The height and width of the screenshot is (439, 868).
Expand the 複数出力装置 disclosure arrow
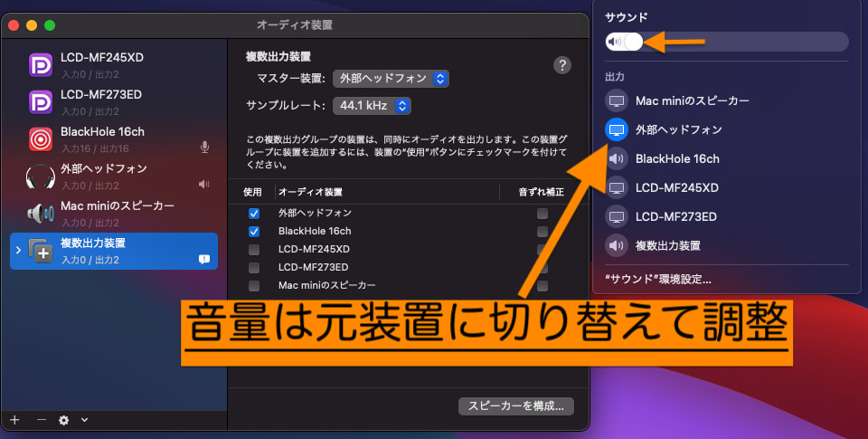(18, 250)
